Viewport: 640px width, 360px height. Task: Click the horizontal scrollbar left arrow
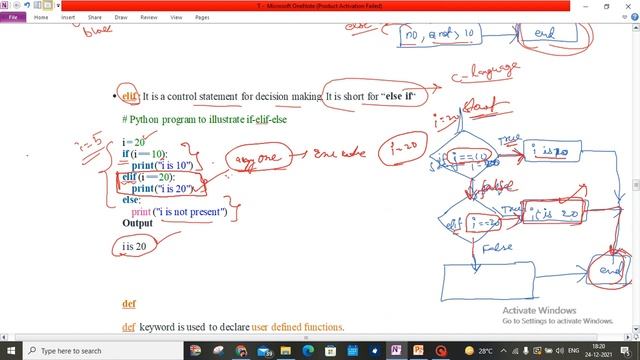(x=4, y=337)
